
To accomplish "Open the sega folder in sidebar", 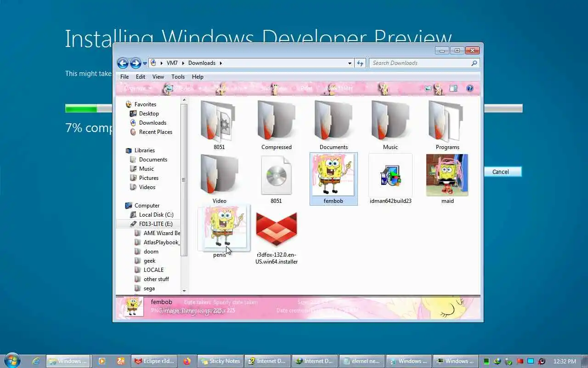I will [149, 288].
